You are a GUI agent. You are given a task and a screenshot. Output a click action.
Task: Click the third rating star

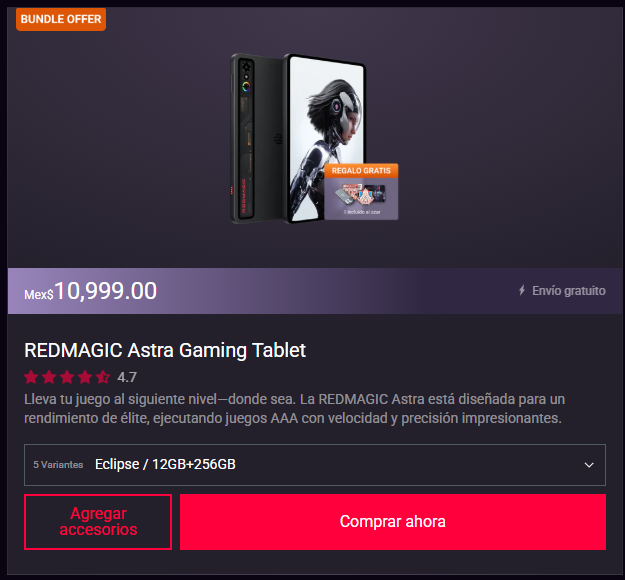[x=67, y=377]
